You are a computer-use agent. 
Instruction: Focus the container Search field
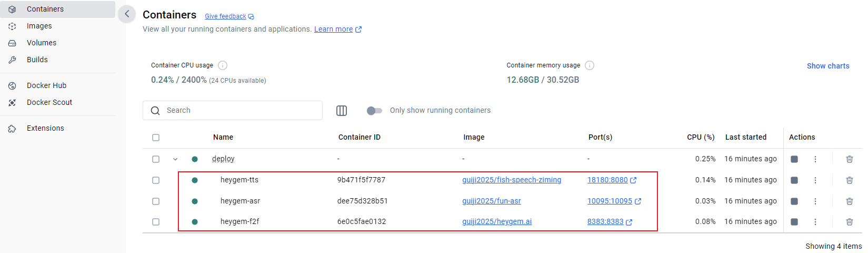(233, 110)
